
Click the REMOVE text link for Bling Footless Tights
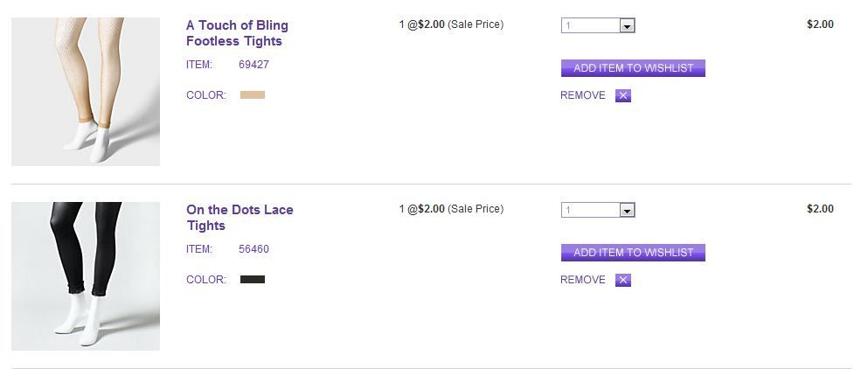coord(583,95)
